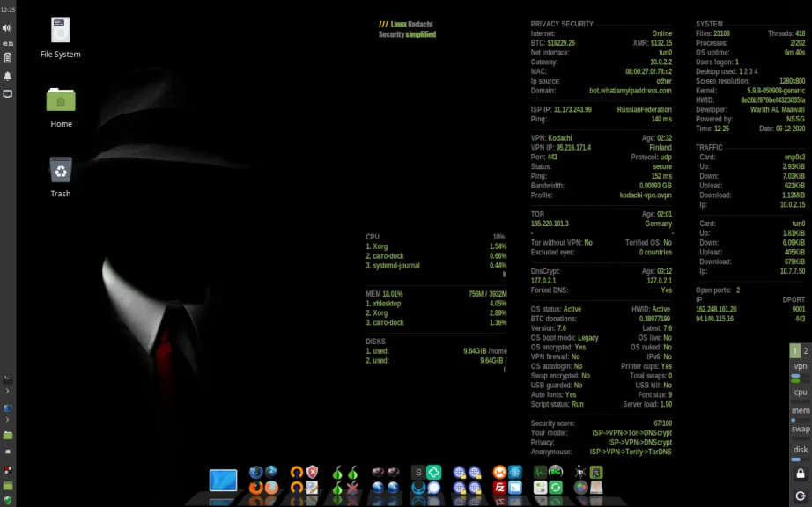Open FileZilla from the dock

point(499,489)
